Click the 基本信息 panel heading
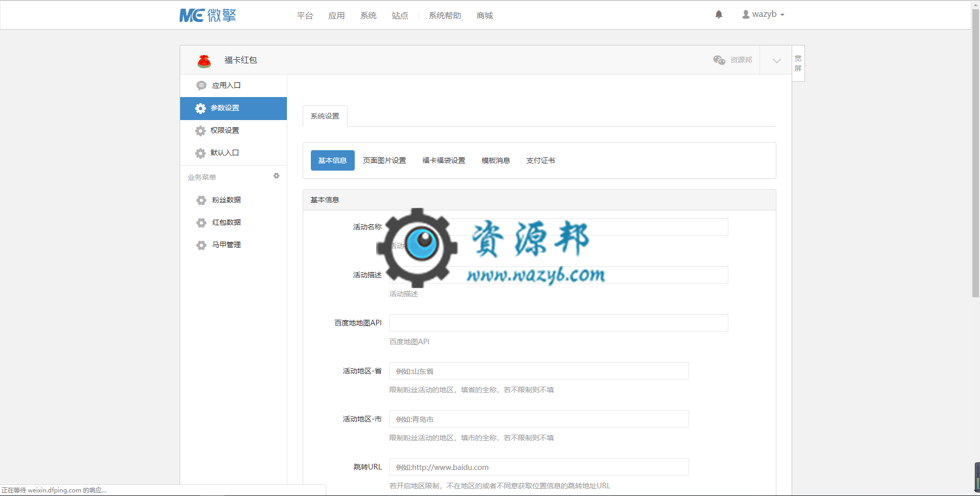 click(x=325, y=200)
